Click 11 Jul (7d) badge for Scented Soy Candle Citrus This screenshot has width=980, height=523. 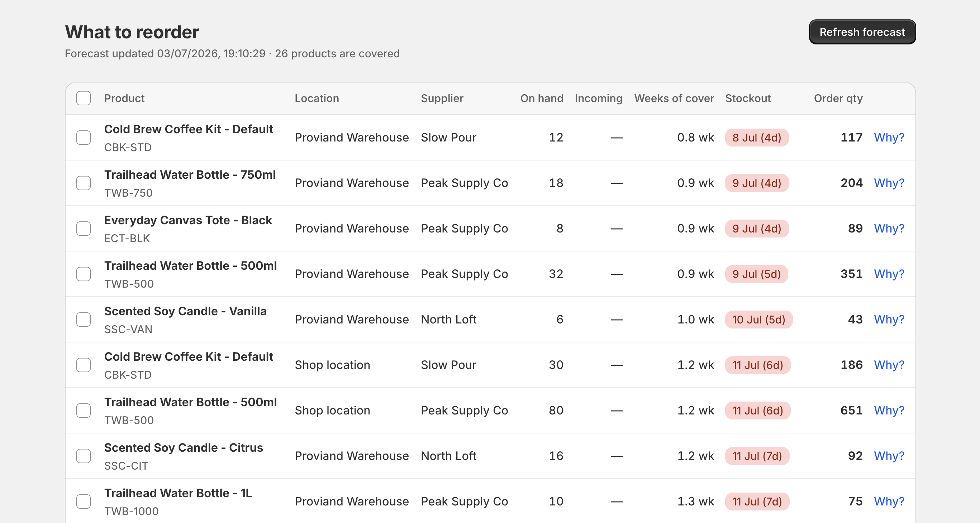tap(757, 456)
